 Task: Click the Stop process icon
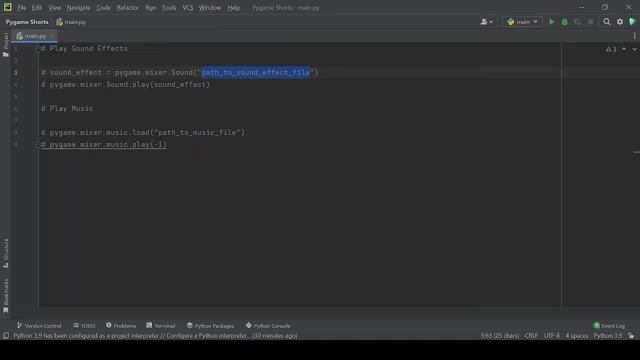tap(591, 22)
